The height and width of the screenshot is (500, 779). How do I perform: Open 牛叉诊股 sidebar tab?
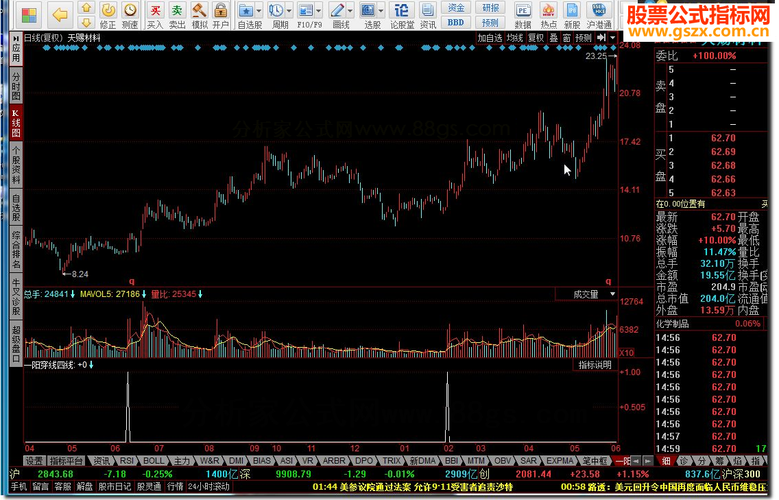pos(16,297)
